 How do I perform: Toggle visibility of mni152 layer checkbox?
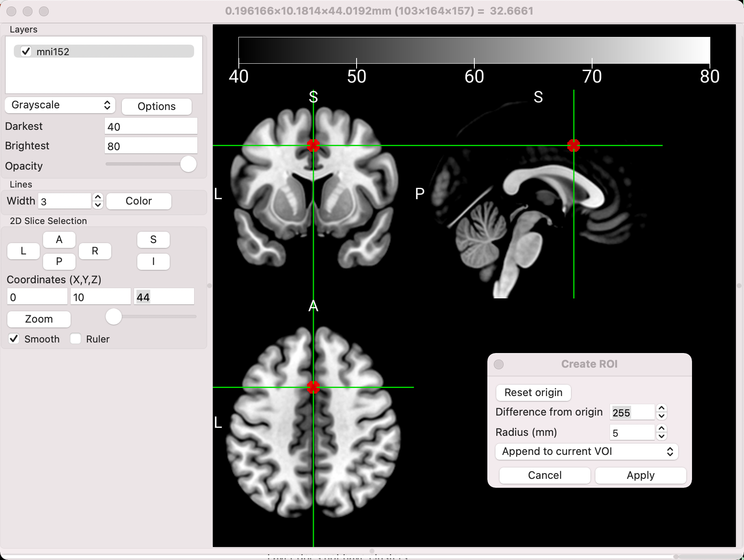coord(26,52)
